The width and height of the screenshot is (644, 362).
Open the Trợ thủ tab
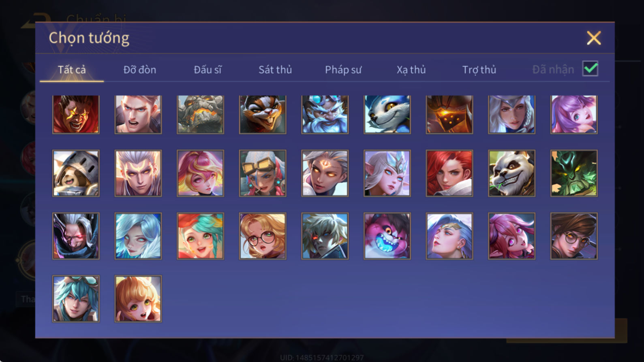click(479, 70)
